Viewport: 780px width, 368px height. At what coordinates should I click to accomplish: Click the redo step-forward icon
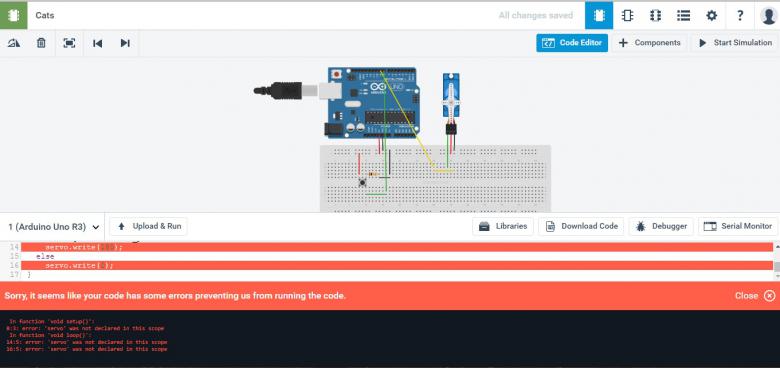[x=125, y=43]
